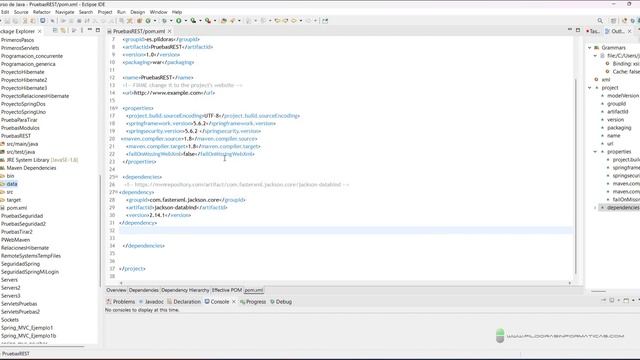Select Maven Dependencies in Package Explorer
This screenshot has width=640, height=360.
(31, 168)
